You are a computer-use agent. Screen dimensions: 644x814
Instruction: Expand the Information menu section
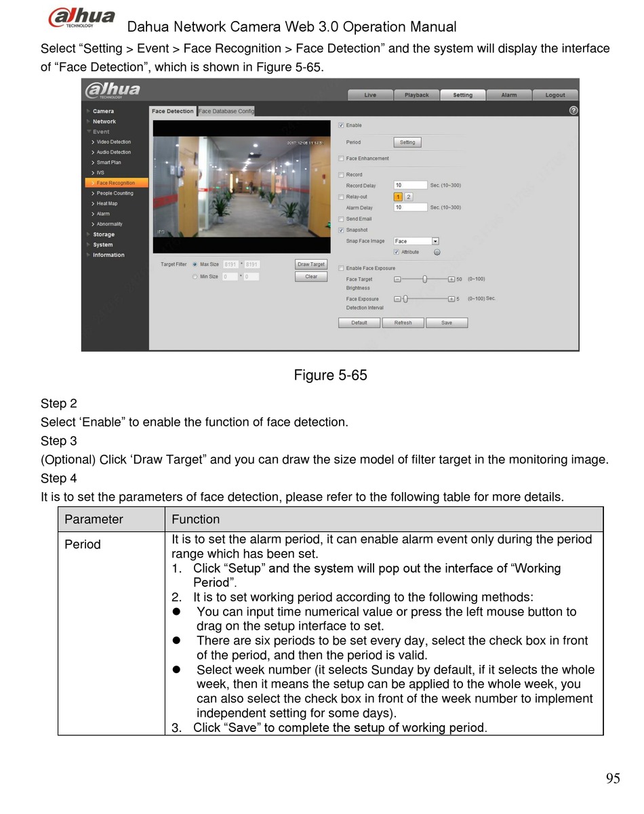tap(108, 255)
